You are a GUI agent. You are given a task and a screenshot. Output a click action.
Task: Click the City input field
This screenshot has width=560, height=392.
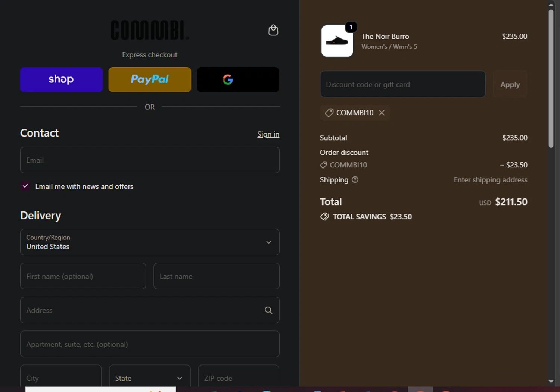[61, 376]
